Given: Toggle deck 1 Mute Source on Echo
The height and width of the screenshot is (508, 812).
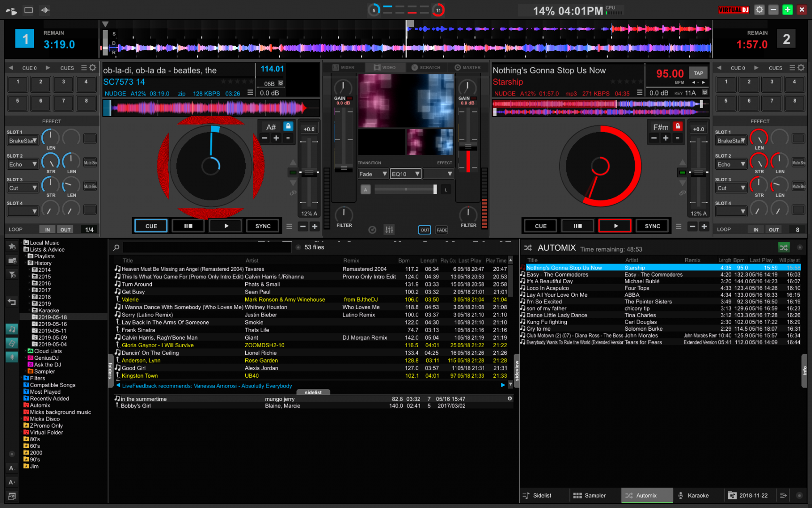Looking at the screenshot, I should click(x=90, y=162).
